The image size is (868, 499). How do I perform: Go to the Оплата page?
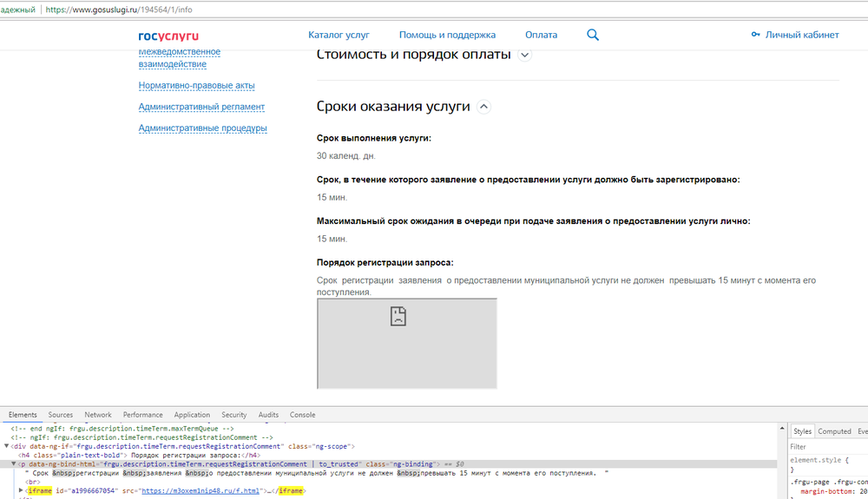click(x=541, y=35)
